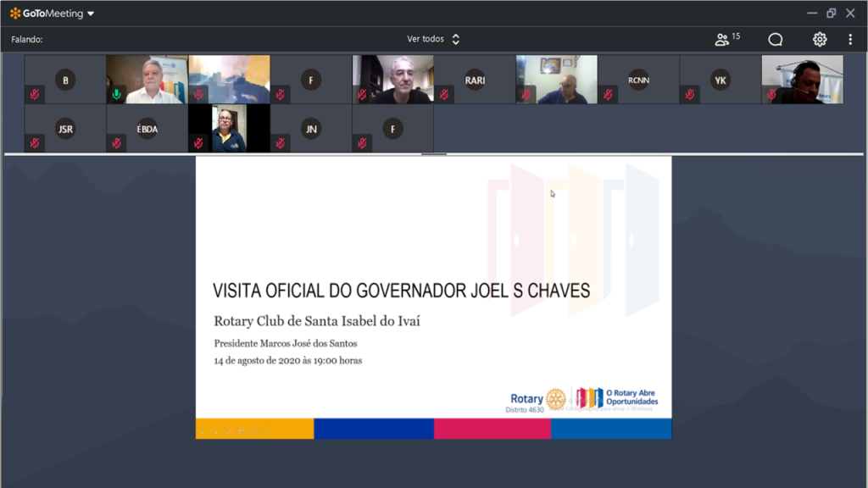The height and width of the screenshot is (488, 868).
Task: Click the 'Falando:' speaker label
Action: tap(27, 40)
